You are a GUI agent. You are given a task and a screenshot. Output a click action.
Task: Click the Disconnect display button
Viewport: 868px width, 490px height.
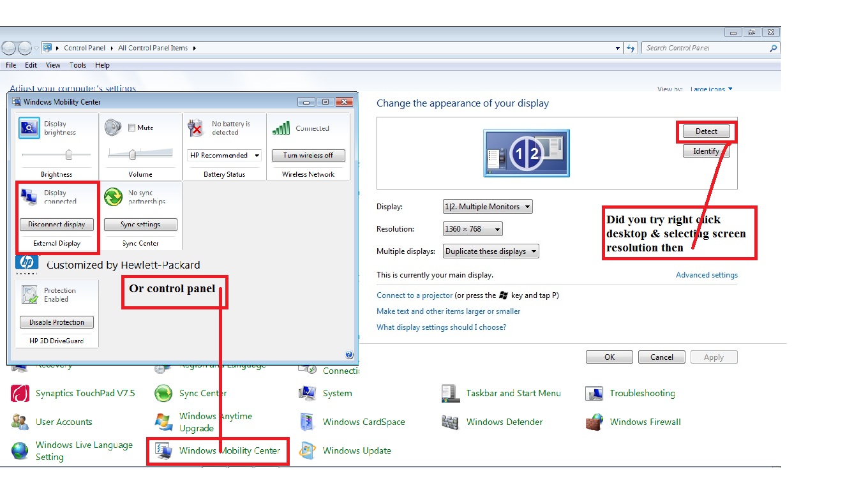(57, 225)
